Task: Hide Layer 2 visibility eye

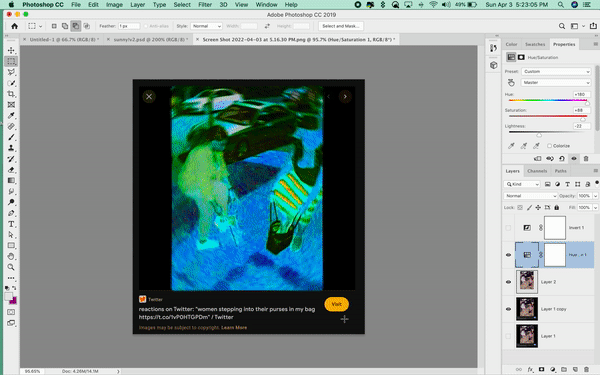Action: tap(508, 282)
